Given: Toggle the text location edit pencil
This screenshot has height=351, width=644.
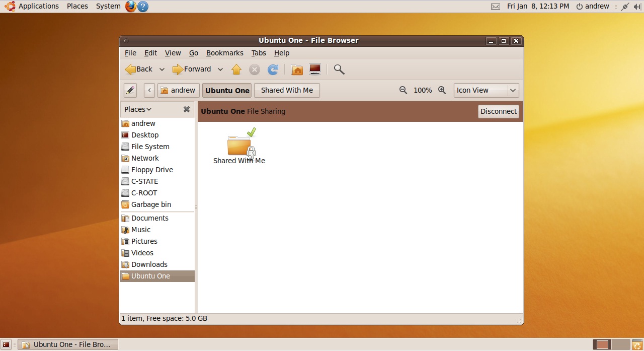Looking at the screenshot, I should click(x=130, y=90).
